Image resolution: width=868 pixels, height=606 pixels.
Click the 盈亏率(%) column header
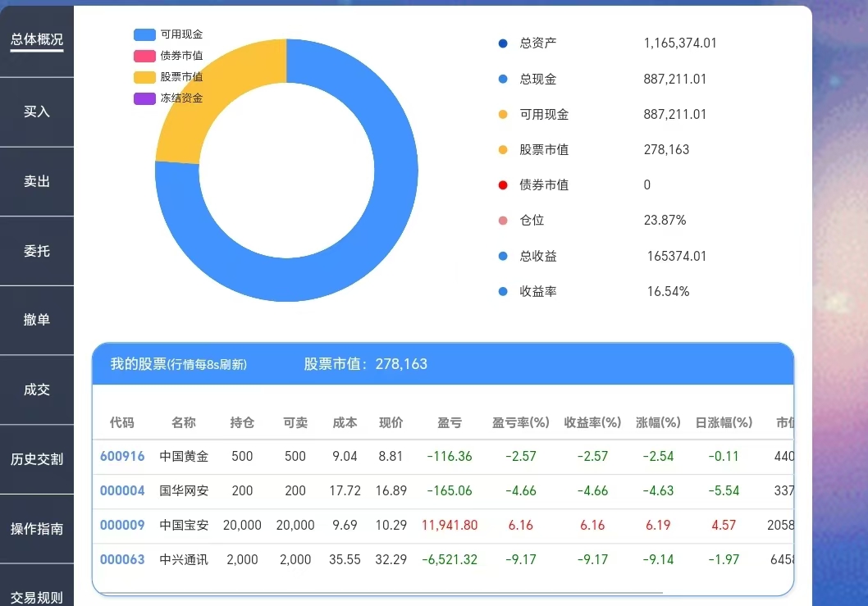(521, 423)
